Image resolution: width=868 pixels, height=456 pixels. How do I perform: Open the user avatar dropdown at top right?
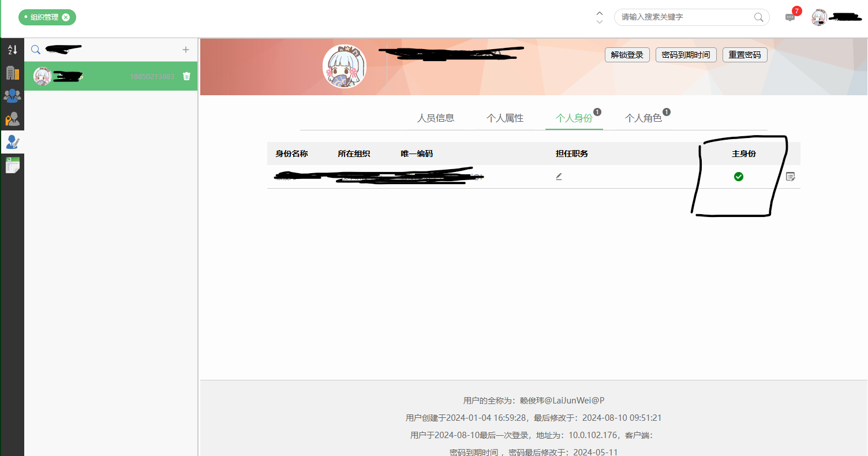[819, 17]
